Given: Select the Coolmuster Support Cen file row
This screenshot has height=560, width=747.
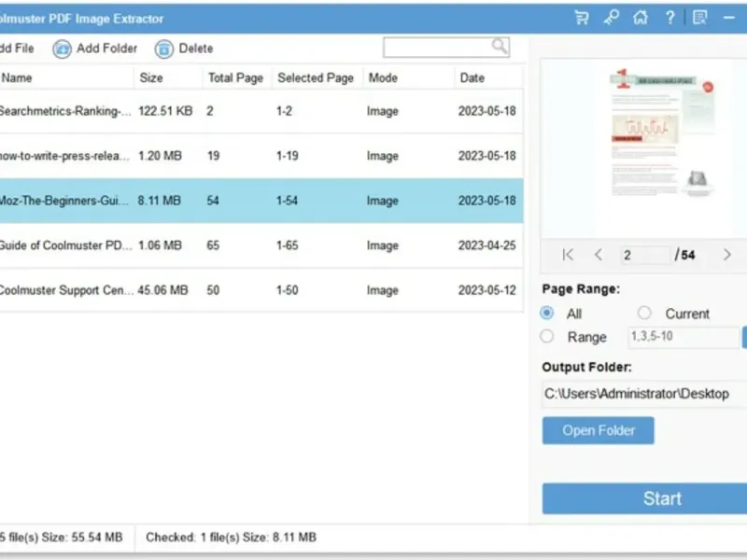Looking at the screenshot, I should pyautogui.click(x=261, y=290).
